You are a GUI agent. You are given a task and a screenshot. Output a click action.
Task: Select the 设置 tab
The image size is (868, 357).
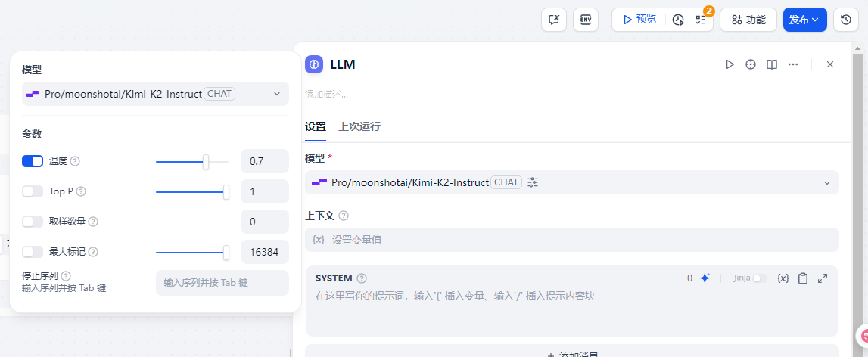(316, 126)
